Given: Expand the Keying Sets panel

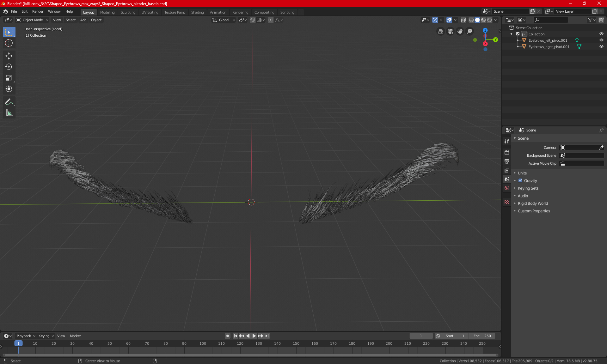Looking at the screenshot, I should pyautogui.click(x=528, y=188).
